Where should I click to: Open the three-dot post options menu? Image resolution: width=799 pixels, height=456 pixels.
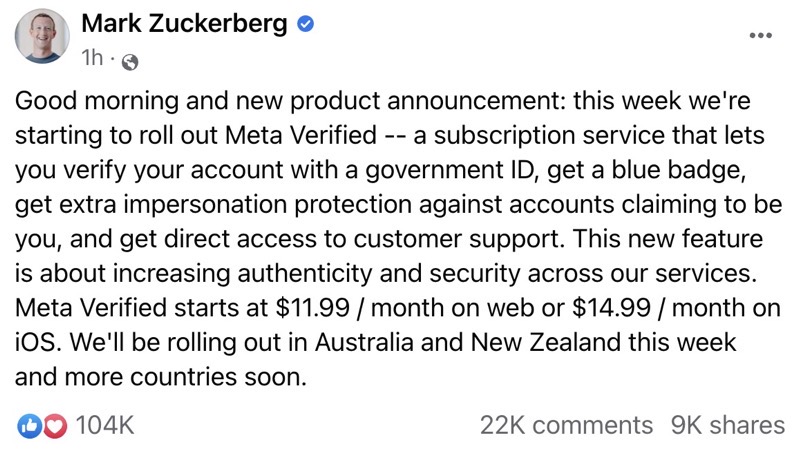[761, 36]
